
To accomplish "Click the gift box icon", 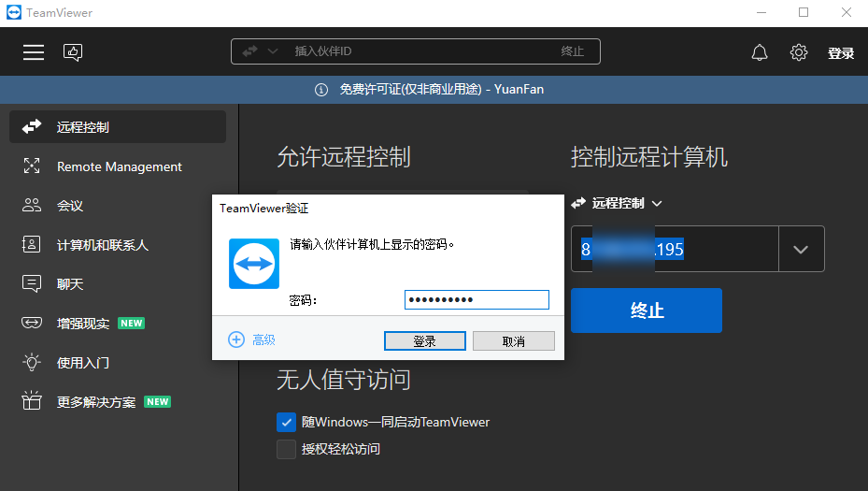I will [x=32, y=400].
